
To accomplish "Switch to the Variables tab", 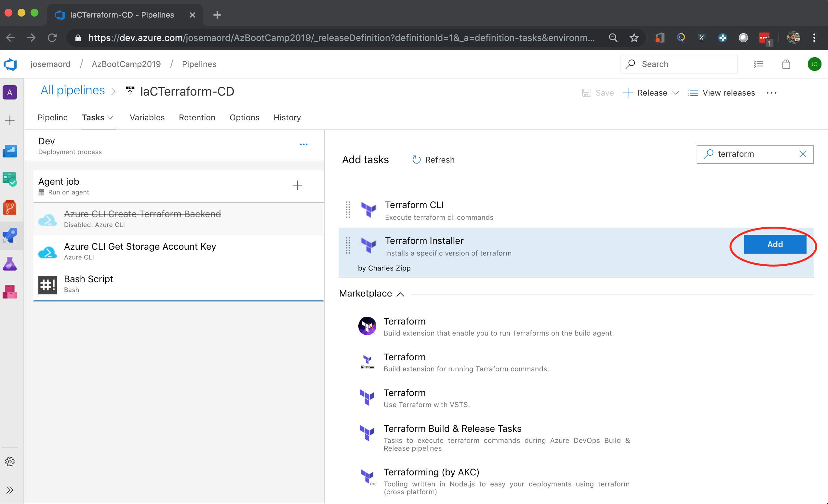I will [x=147, y=118].
